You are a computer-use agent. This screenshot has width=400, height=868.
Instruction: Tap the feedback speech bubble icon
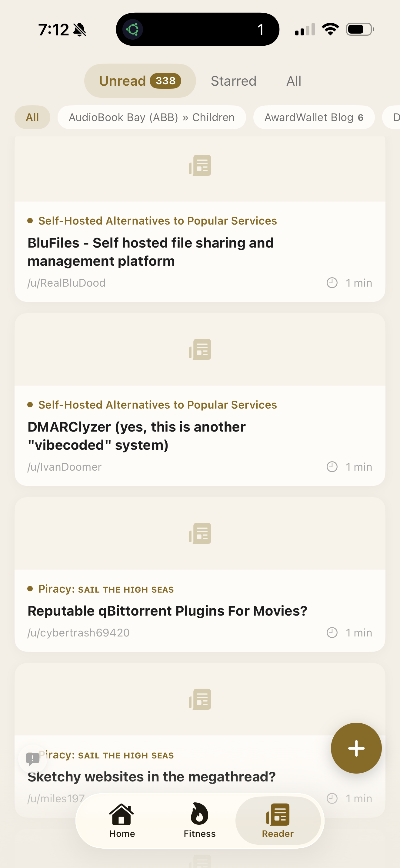(33, 759)
